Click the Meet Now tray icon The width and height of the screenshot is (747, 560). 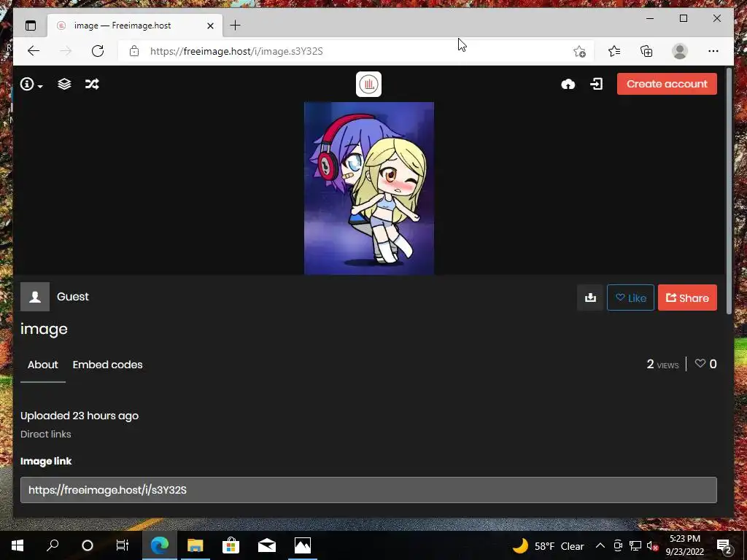tap(618, 545)
